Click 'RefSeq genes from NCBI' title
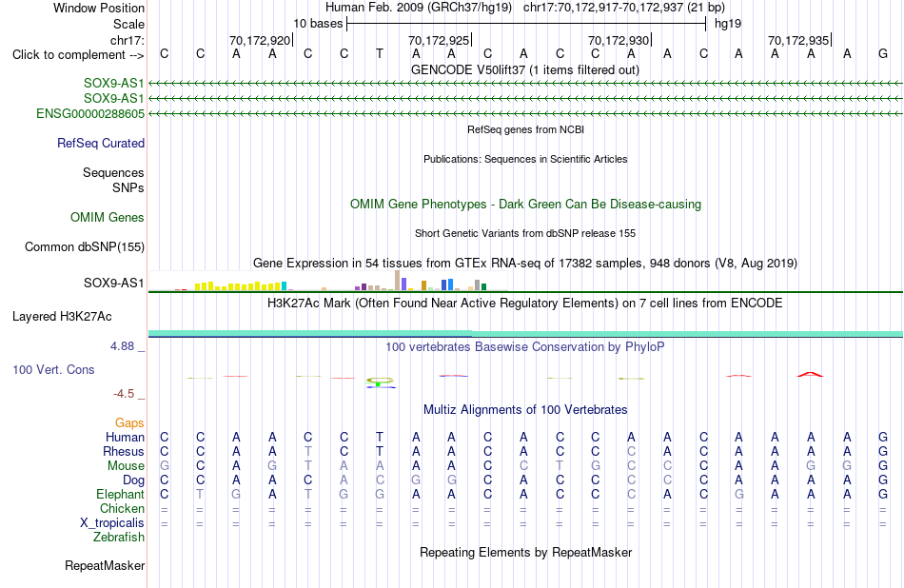This screenshot has height=588, width=904. coord(525,129)
